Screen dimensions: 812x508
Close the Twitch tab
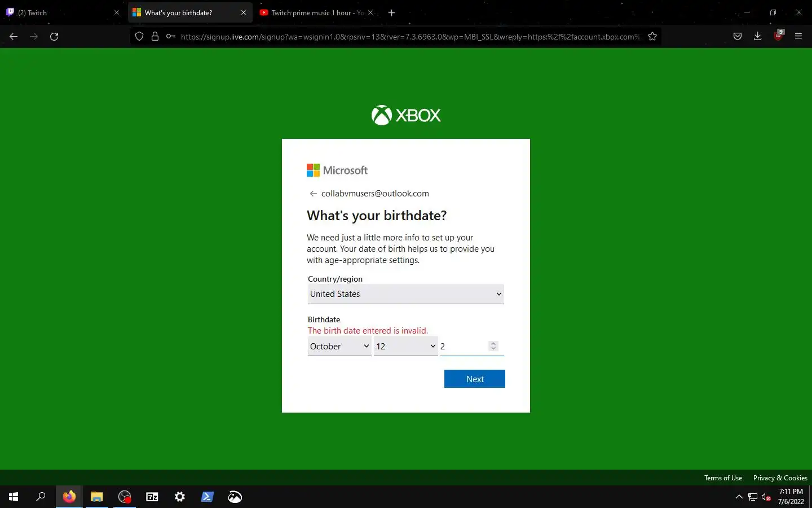pos(117,12)
